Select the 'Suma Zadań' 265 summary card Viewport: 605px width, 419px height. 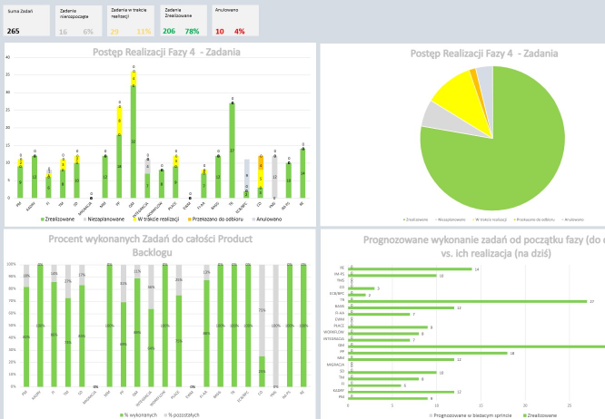coord(27,20)
